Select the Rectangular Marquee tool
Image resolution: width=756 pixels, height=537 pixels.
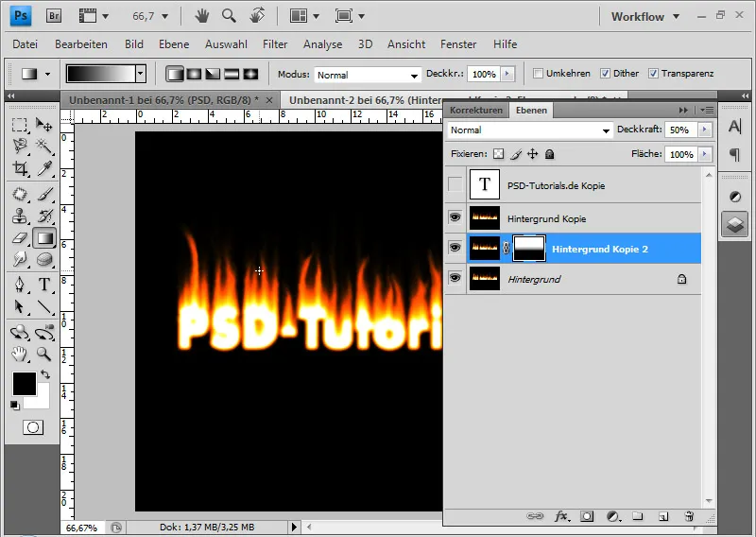[19, 126]
